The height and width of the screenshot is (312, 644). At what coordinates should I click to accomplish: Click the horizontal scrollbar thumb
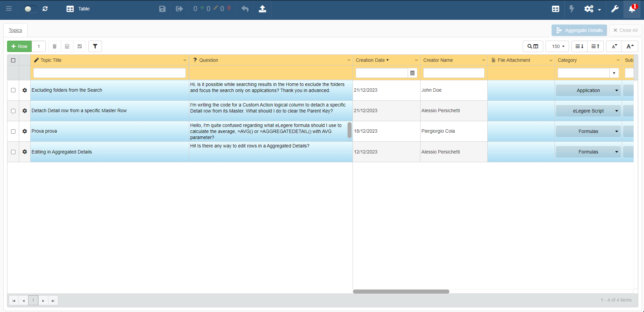401,292
